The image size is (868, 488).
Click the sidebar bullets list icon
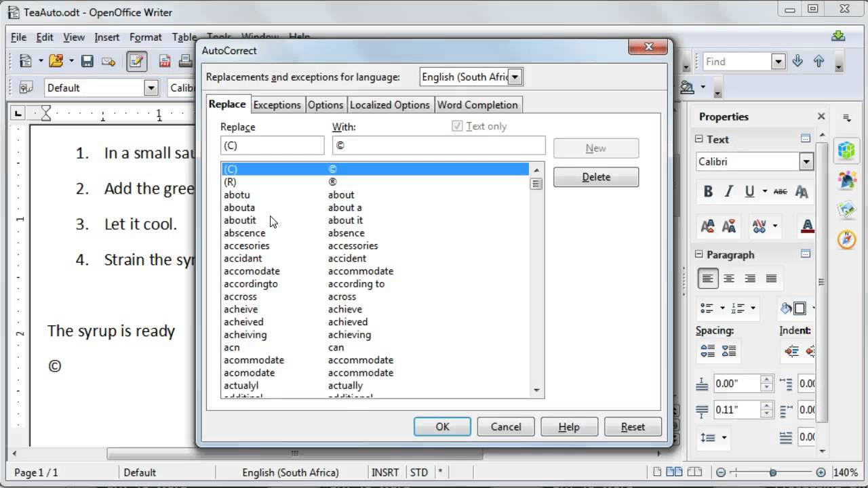tap(707, 308)
